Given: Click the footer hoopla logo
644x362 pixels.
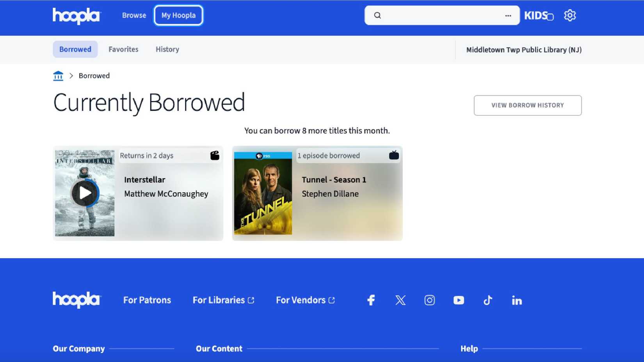Looking at the screenshot, I should click(77, 300).
